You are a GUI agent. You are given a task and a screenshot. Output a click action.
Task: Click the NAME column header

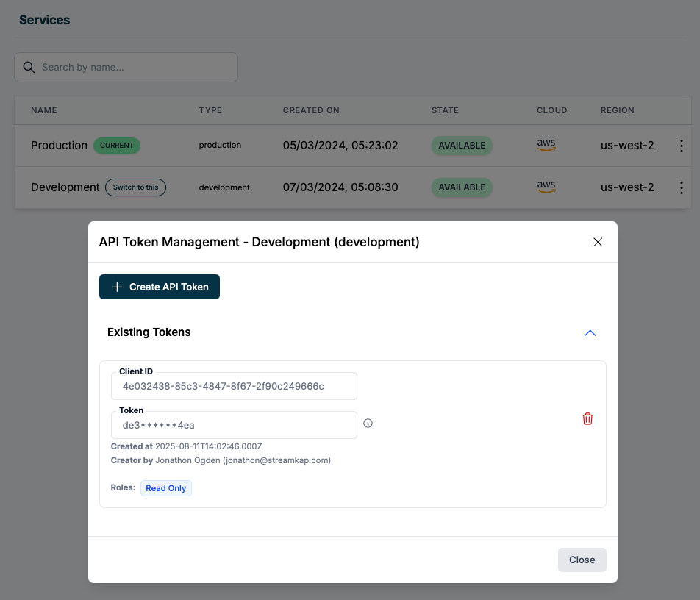click(x=44, y=110)
